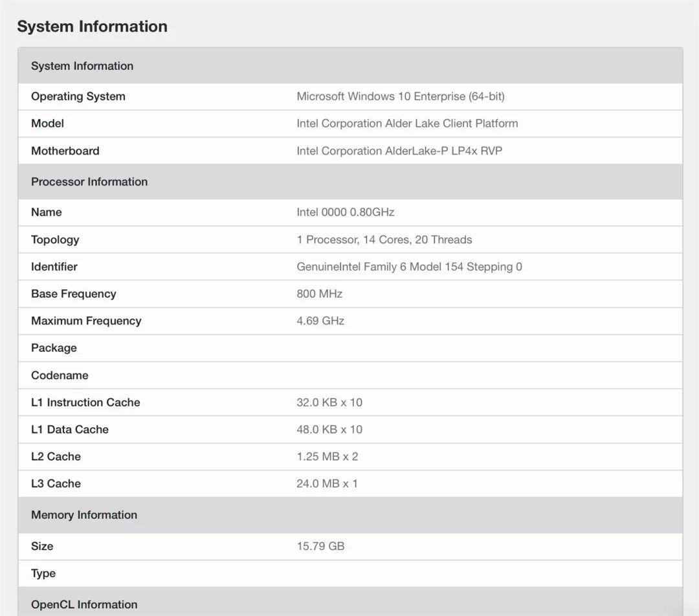
Task: Click the 15.79 GB memory size value
Action: 320,546
